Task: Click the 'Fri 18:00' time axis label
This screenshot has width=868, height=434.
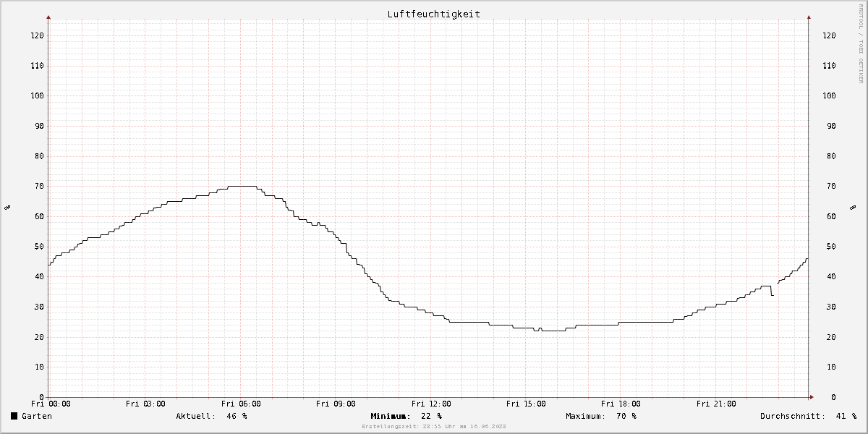Action: coord(621,404)
